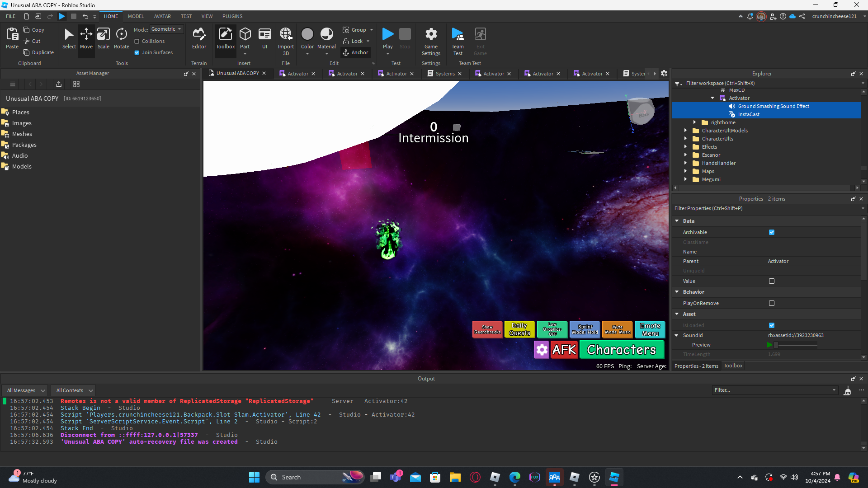Click the Show Guardbreaks button
The width and height of the screenshot is (868, 488).
(x=487, y=329)
